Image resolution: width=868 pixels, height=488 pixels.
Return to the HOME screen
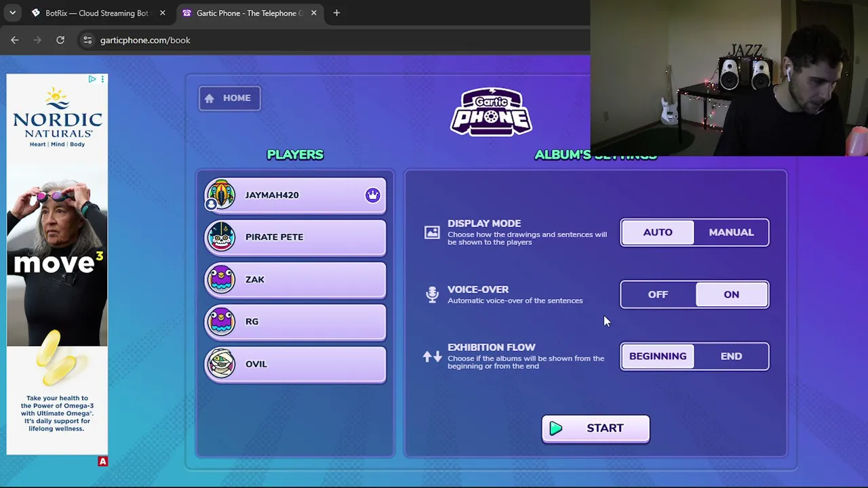(x=229, y=98)
